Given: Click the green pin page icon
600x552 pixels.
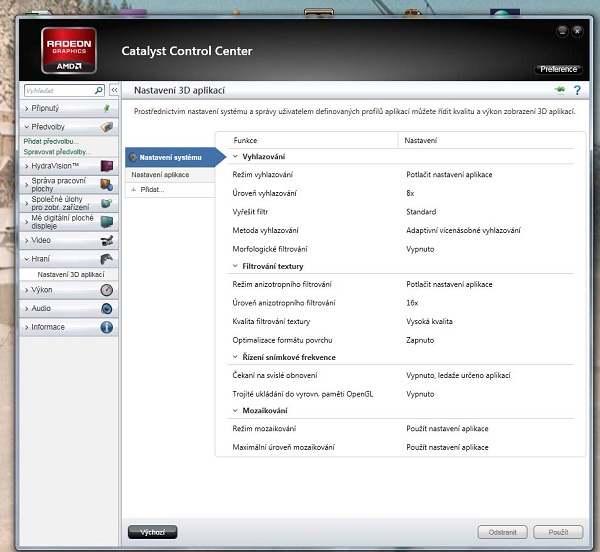Looking at the screenshot, I should tap(561, 90).
